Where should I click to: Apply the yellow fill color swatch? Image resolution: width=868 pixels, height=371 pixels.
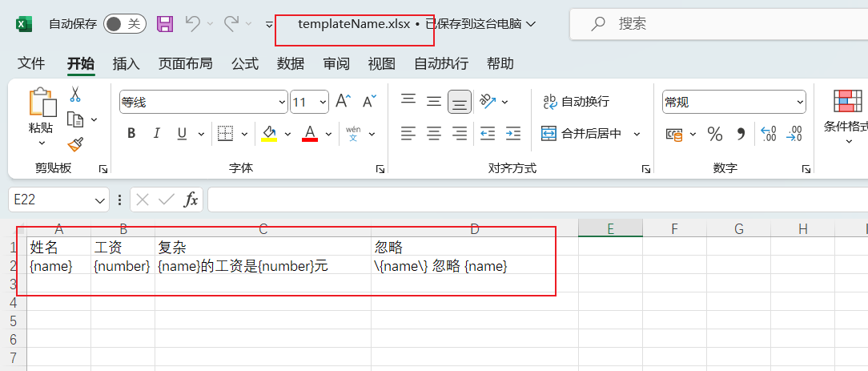pyautogui.click(x=269, y=134)
